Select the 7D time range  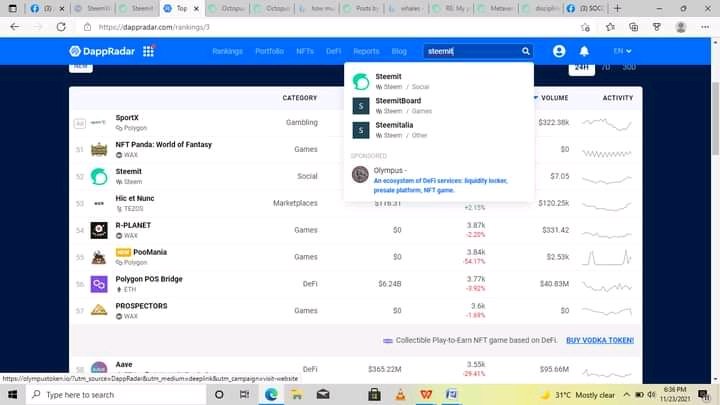[x=606, y=68]
